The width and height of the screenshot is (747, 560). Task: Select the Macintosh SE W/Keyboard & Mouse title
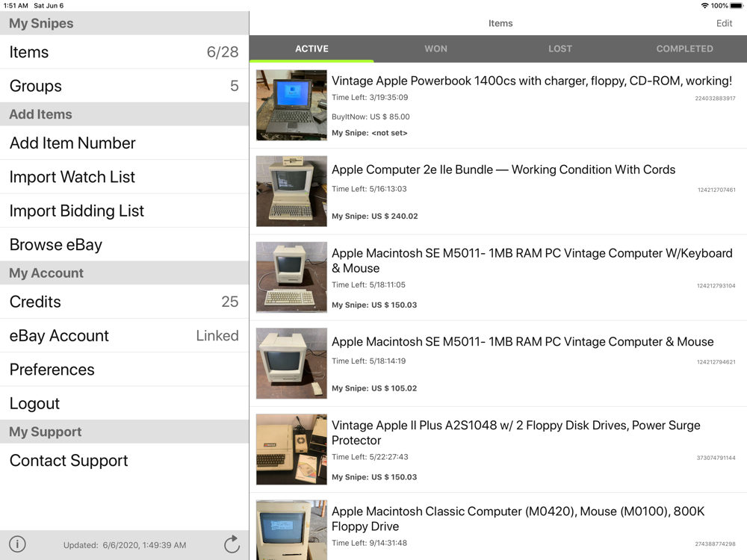532,261
